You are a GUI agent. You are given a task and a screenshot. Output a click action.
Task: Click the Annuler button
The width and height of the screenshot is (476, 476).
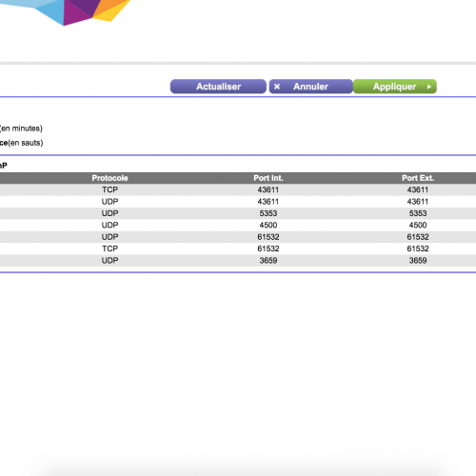tap(311, 87)
